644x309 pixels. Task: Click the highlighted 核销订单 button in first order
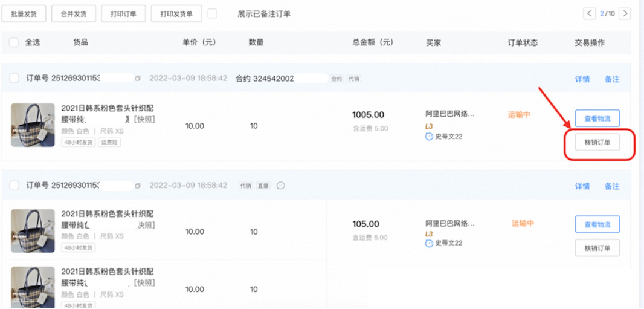click(597, 143)
